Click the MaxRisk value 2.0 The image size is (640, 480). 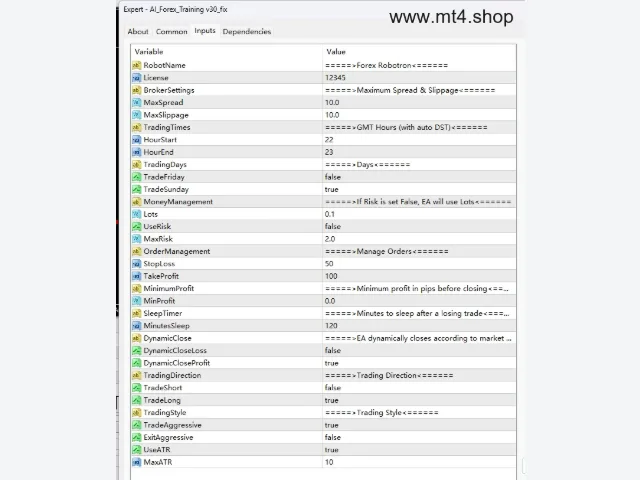click(330, 239)
